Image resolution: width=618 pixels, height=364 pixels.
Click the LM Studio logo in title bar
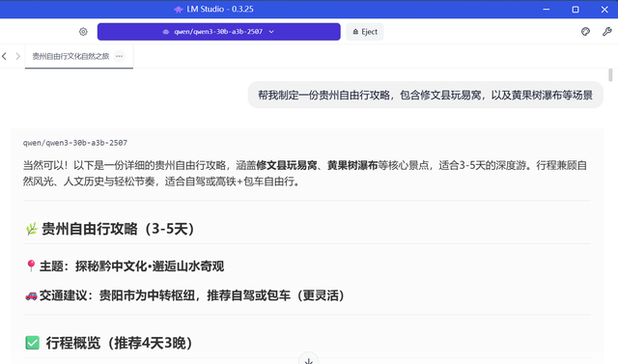(179, 9)
